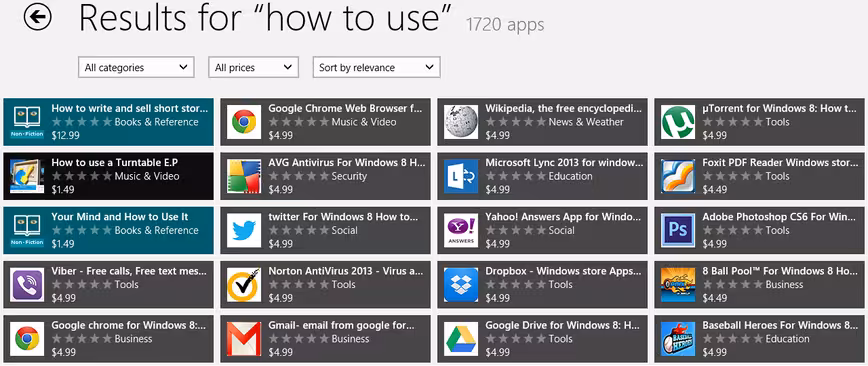The width and height of the screenshot is (868, 366).
Task: Click the Yahoo! Answers icon
Action: click(x=461, y=230)
